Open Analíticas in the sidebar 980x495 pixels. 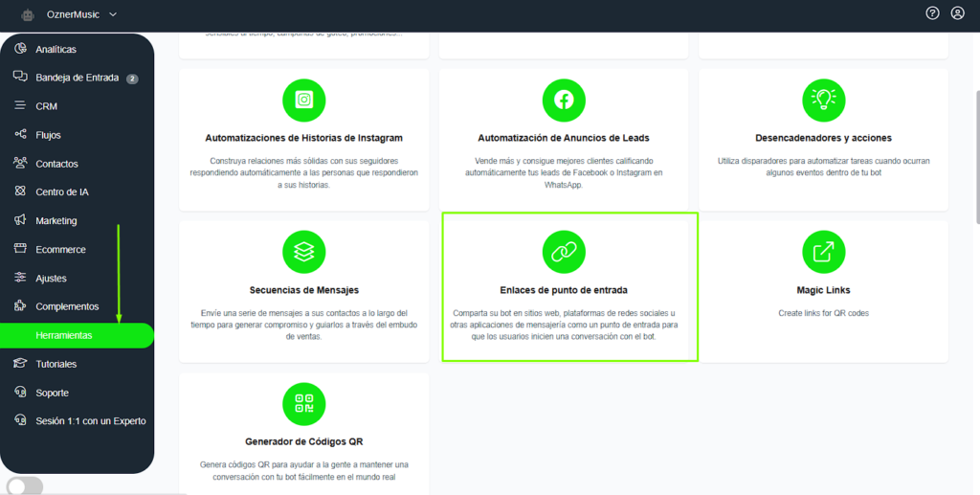pos(56,49)
